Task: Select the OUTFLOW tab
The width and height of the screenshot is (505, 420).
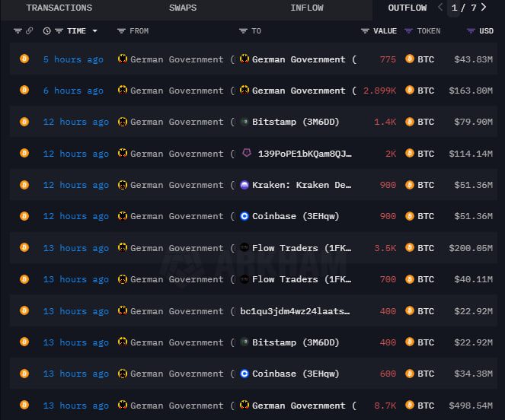Action: click(408, 8)
